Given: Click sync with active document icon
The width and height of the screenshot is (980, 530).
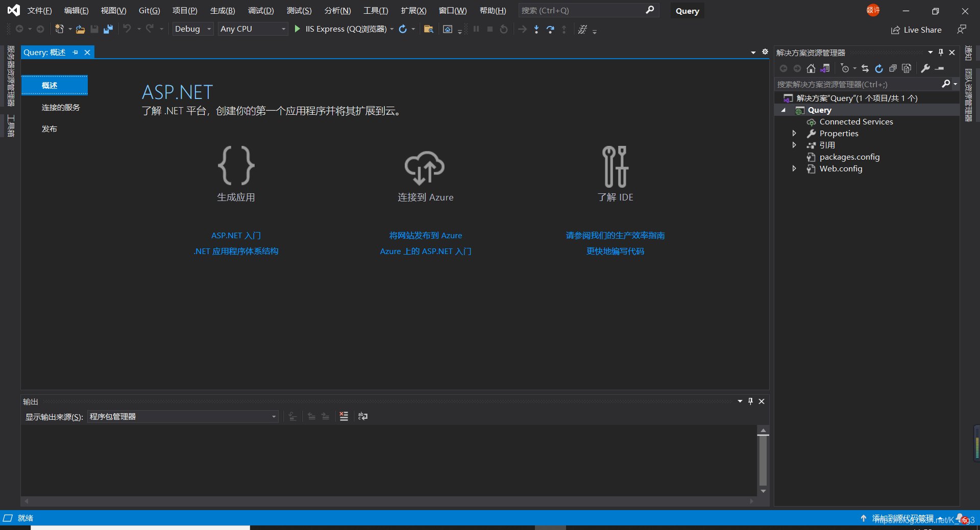Looking at the screenshot, I should click(865, 68).
